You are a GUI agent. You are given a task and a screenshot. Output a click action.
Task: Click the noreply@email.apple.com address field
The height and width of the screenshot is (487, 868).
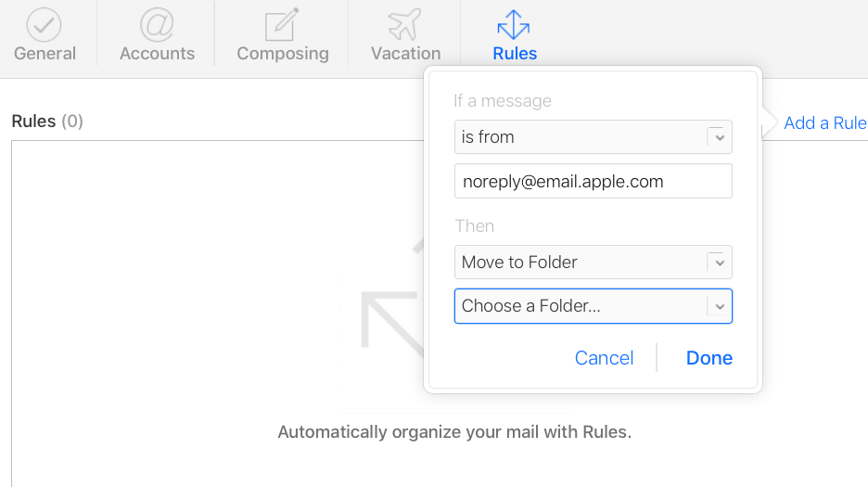click(x=593, y=182)
